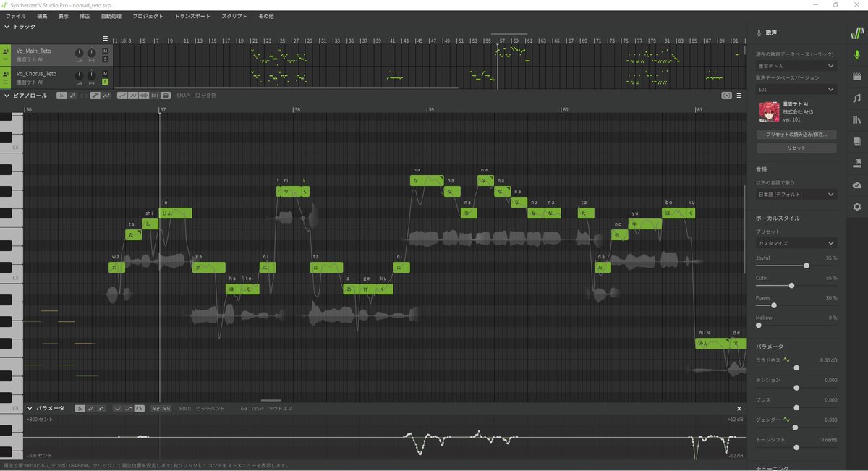868x471 pixels.
Task: Click the swap EDIT/DISP arrows icon
Action: coord(244,409)
